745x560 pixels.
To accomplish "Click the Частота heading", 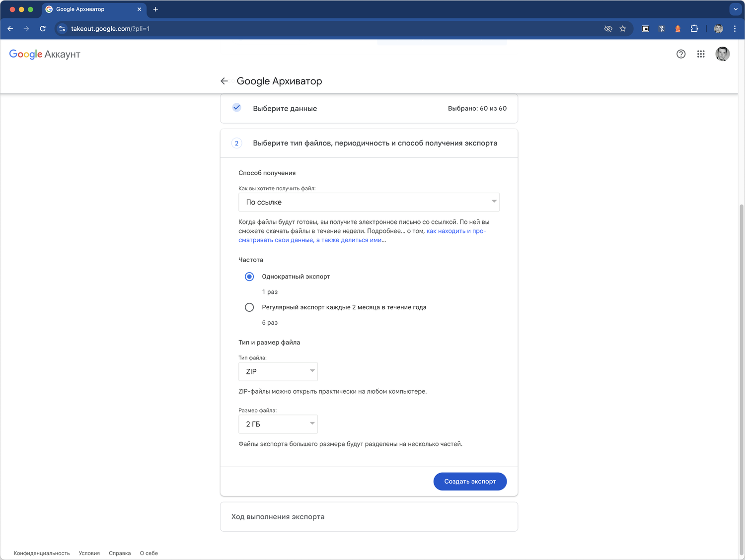I will pos(251,260).
